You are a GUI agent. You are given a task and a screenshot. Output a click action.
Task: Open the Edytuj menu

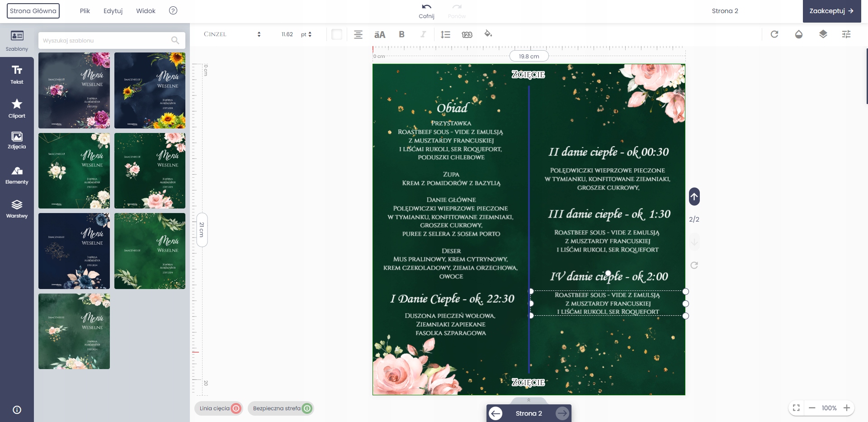[113, 11]
